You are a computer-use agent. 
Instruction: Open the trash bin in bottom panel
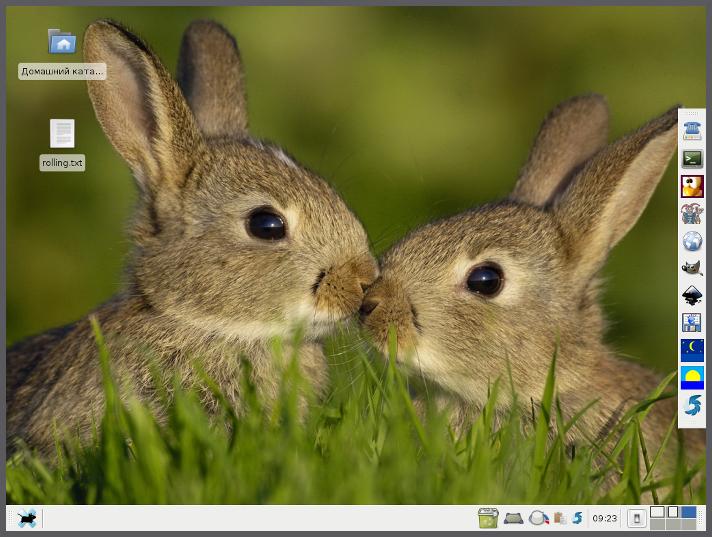click(488, 518)
